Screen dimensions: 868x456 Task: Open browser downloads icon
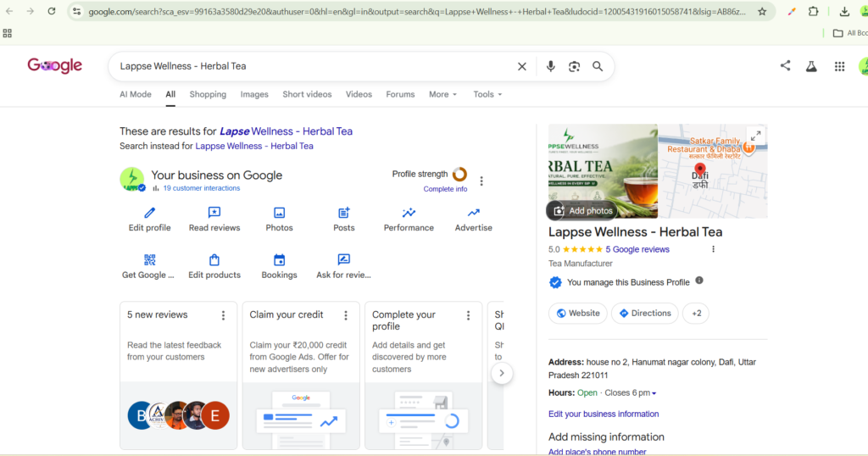pyautogui.click(x=844, y=11)
